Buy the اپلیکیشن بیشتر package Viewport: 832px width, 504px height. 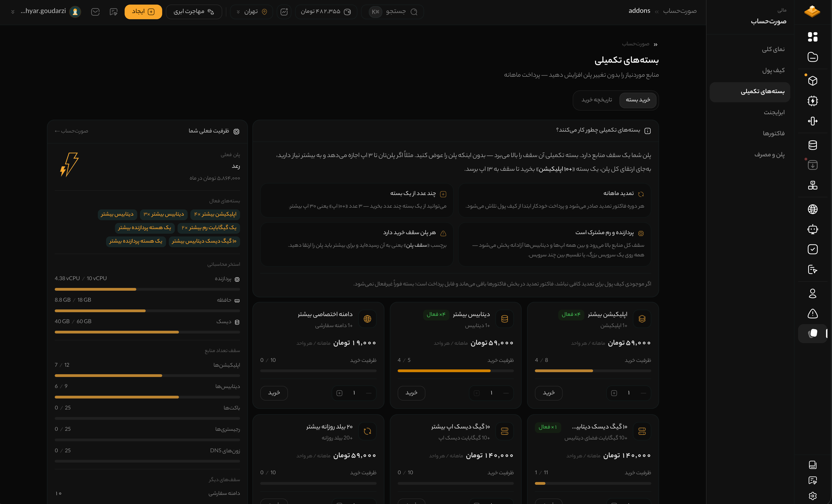(x=549, y=393)
